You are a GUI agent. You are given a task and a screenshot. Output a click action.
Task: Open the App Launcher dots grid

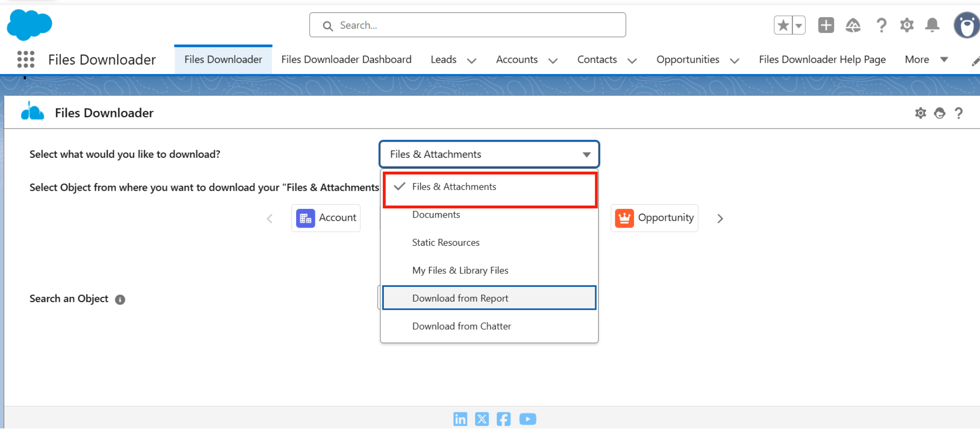(26, 59)
